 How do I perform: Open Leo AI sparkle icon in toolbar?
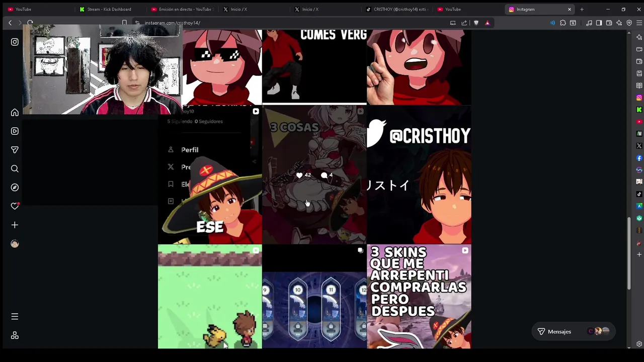[619, 23]
